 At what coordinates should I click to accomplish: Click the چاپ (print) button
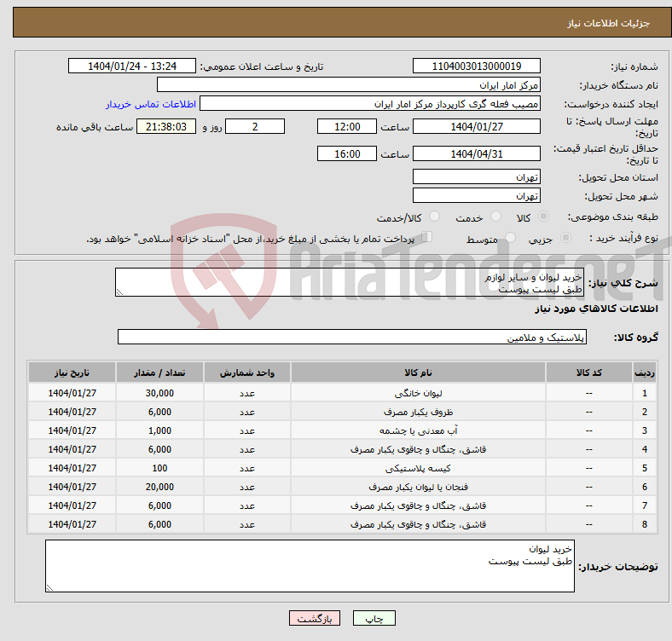pyautogui.click(x=374, y=618)
